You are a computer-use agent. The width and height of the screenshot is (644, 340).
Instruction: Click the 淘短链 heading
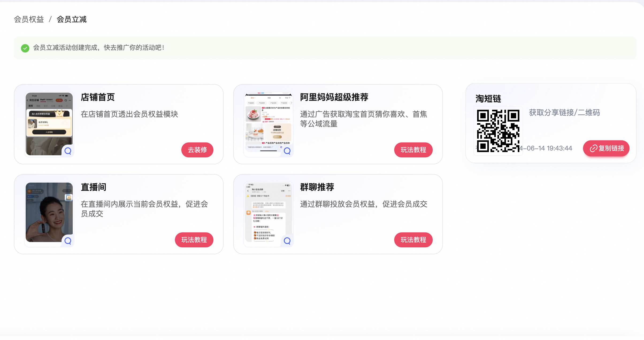pos(488,99)
